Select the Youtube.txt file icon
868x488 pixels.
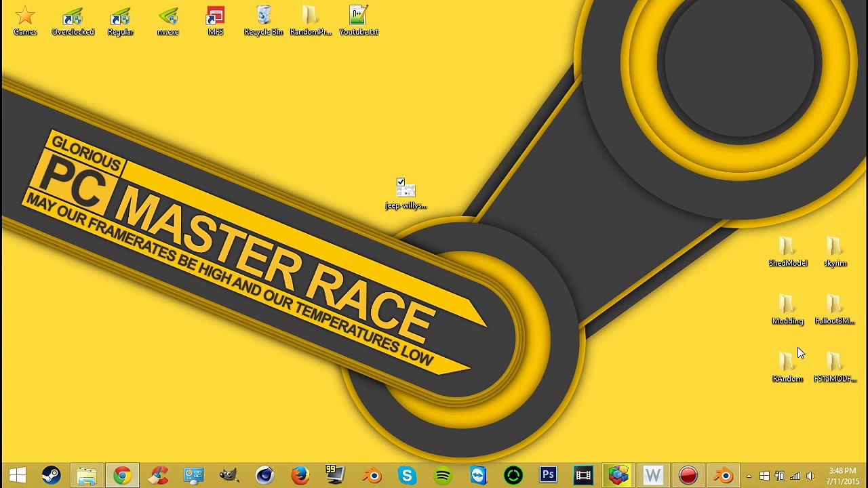[x=358, y=20]
